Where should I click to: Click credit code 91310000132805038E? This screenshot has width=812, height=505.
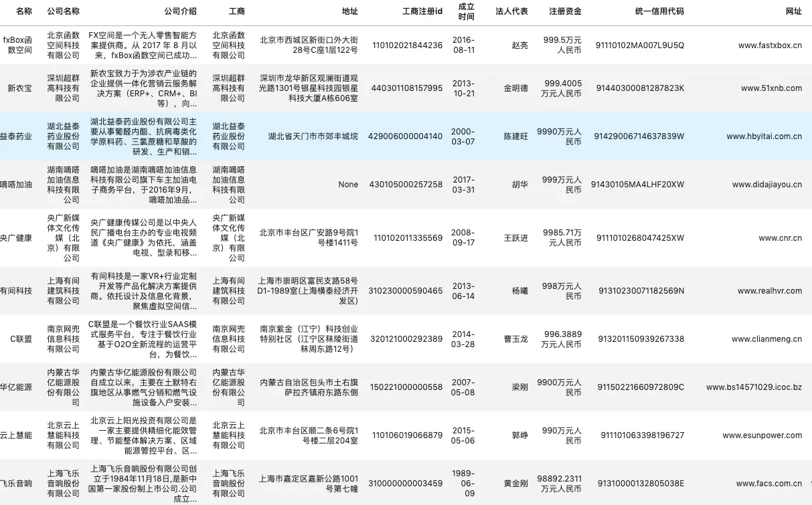[x=641, y=484]
